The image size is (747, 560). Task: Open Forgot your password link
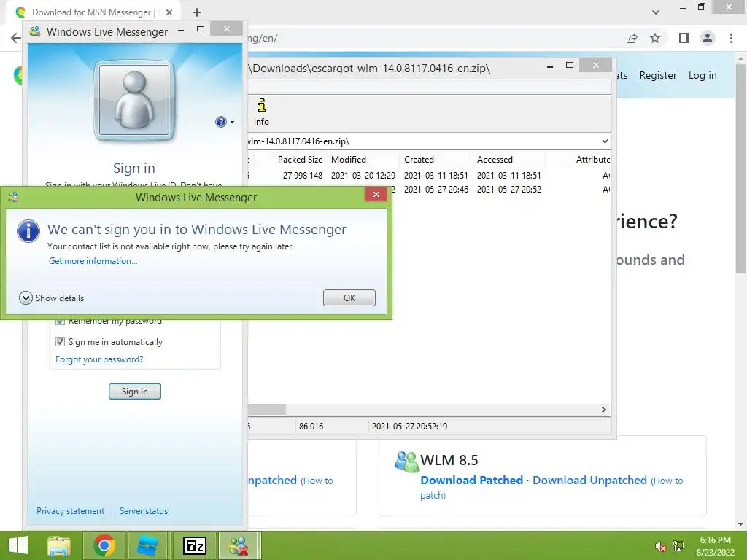tap(99, 359)
